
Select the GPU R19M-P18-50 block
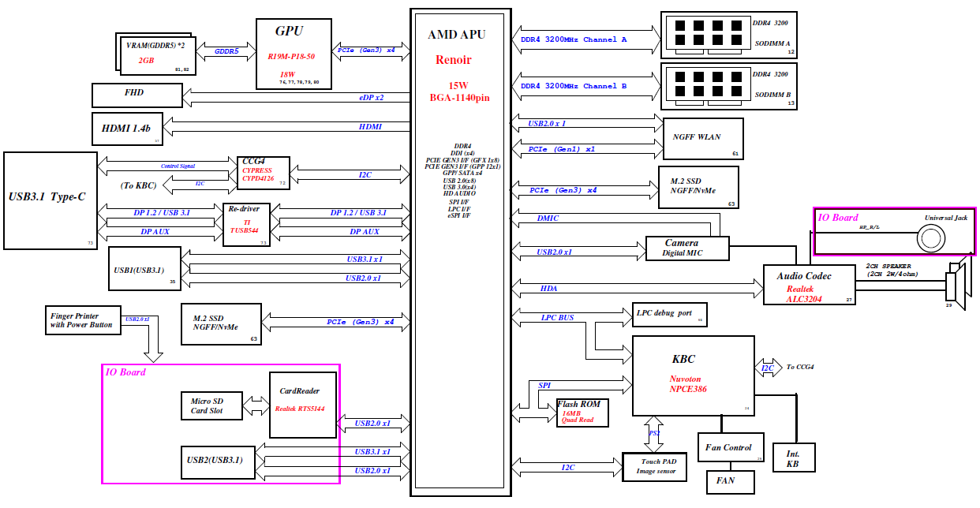pos(294,54)
